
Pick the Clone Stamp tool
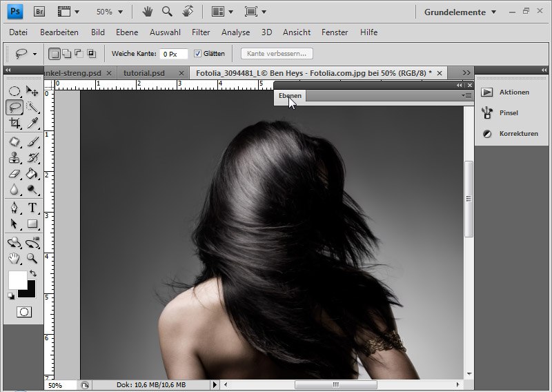14,157
